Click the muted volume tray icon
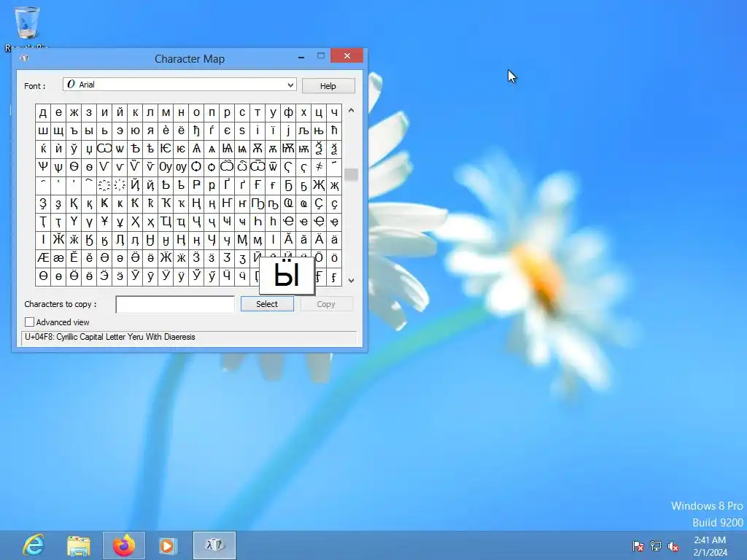The width and height of the screenshot is (747, 560). [x=673, y=546]
